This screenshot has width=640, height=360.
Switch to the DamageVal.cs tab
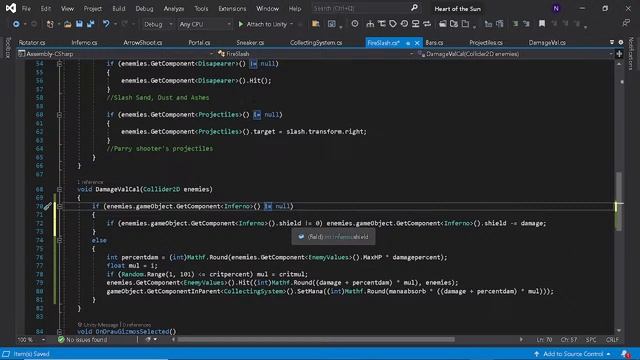tap(547, 42)
